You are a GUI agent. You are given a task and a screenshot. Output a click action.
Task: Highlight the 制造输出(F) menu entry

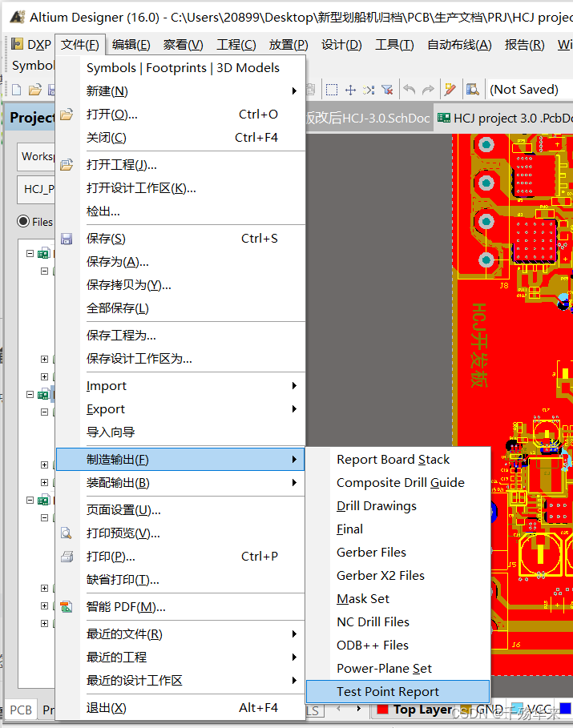click(x=180, y=460)
